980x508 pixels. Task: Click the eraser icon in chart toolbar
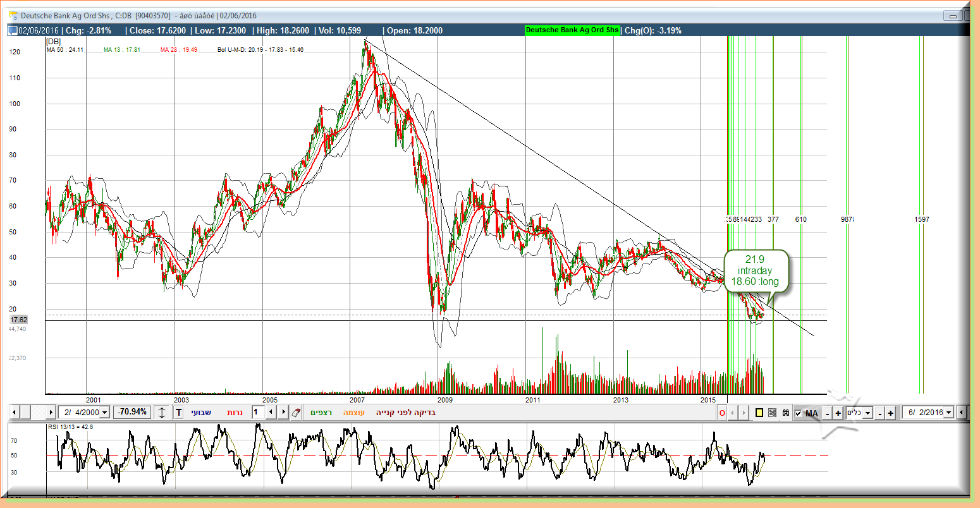click(x=296, y=413)
